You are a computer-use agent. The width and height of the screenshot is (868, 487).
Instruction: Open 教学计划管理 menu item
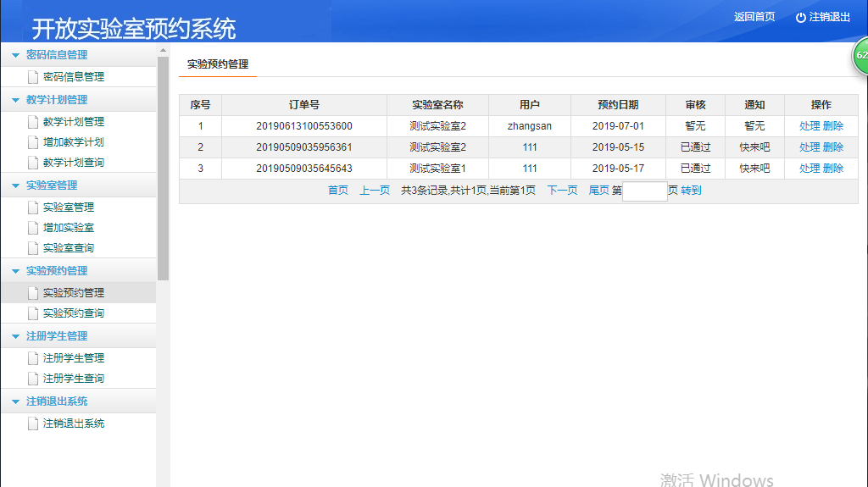74,122
